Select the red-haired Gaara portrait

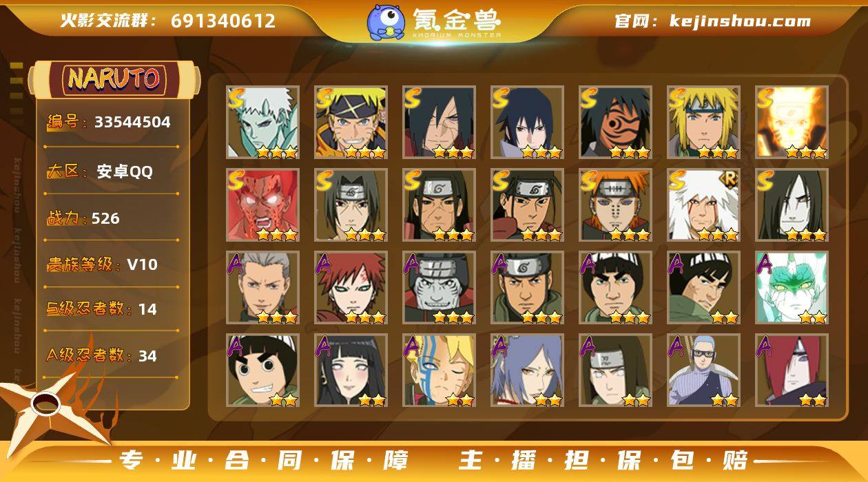pyautogui.click(x=351, y=288)
